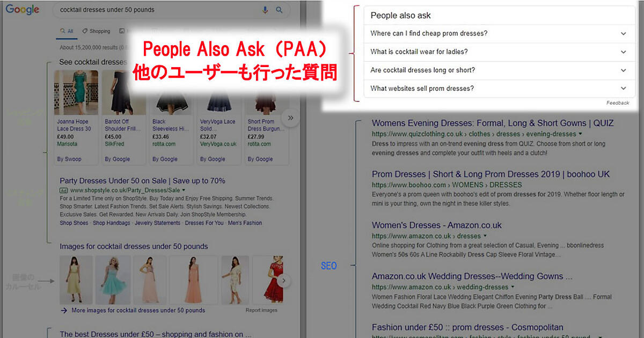Open the mint green dress image thumbnail

[x=113, y=280]
